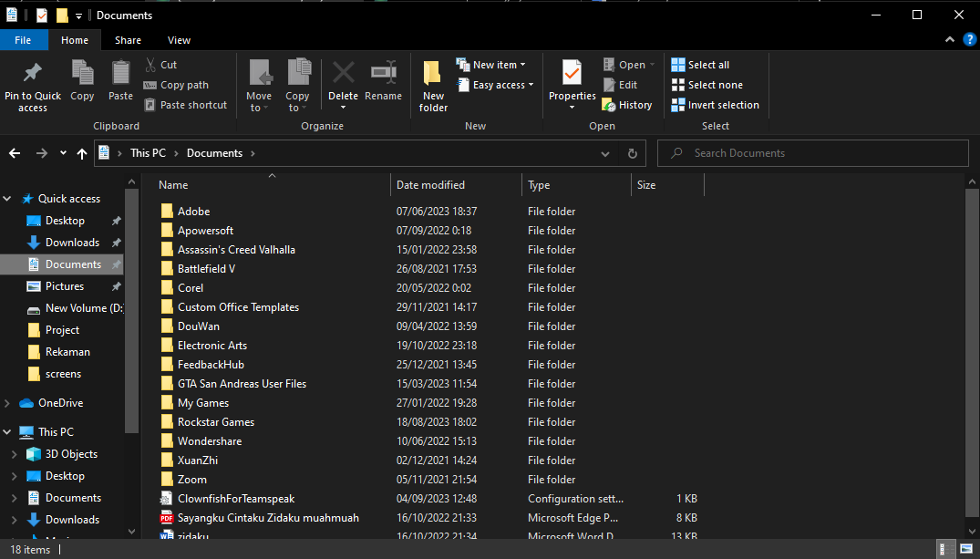Select ClownfishForTeamspeak configuration file
Viewport: 980px width, 559px height.
(x=236, y=499)
